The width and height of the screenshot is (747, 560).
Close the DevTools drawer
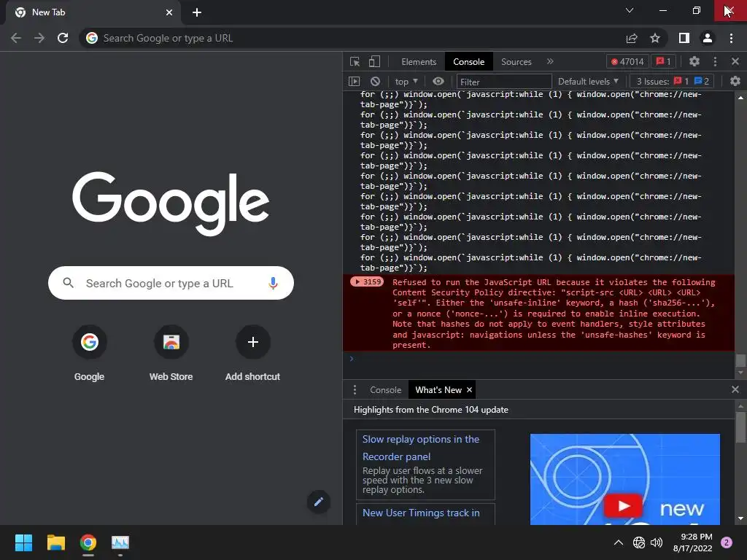735,389
